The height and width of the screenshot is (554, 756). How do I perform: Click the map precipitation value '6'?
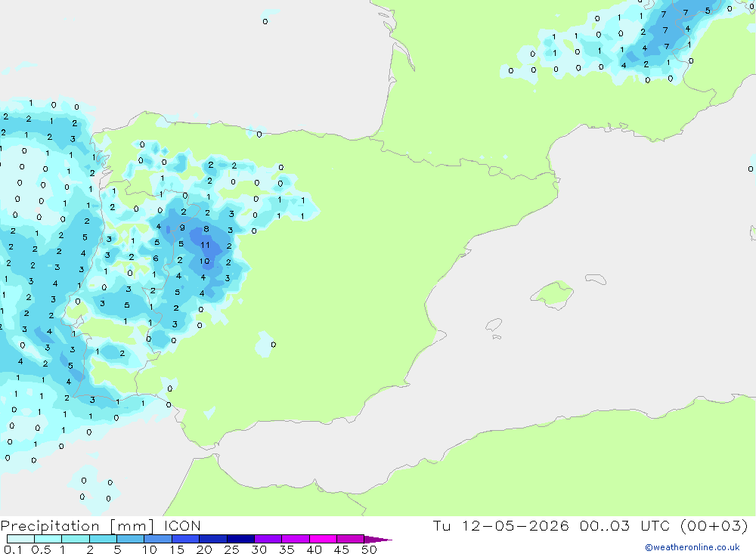click(156, 258)
